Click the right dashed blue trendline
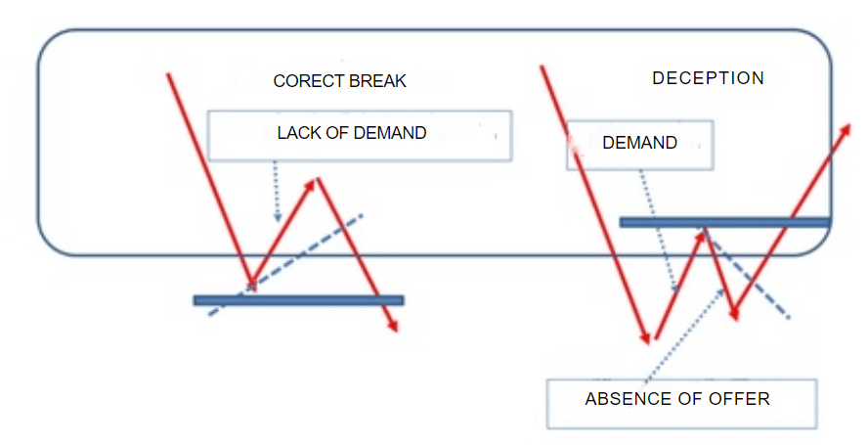The width and height of the screenshot is (868, 445). 762,289
